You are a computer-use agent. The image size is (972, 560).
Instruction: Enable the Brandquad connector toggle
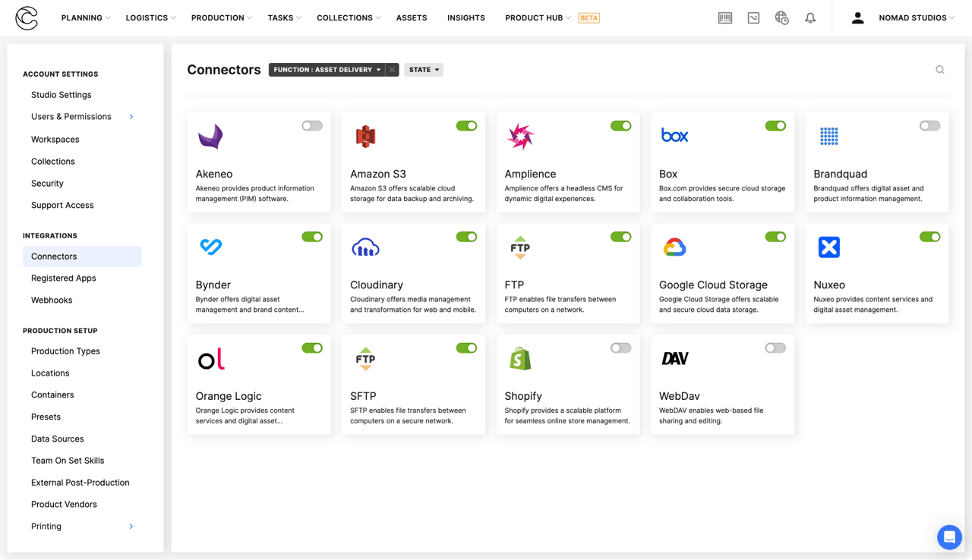pos(930,126)
